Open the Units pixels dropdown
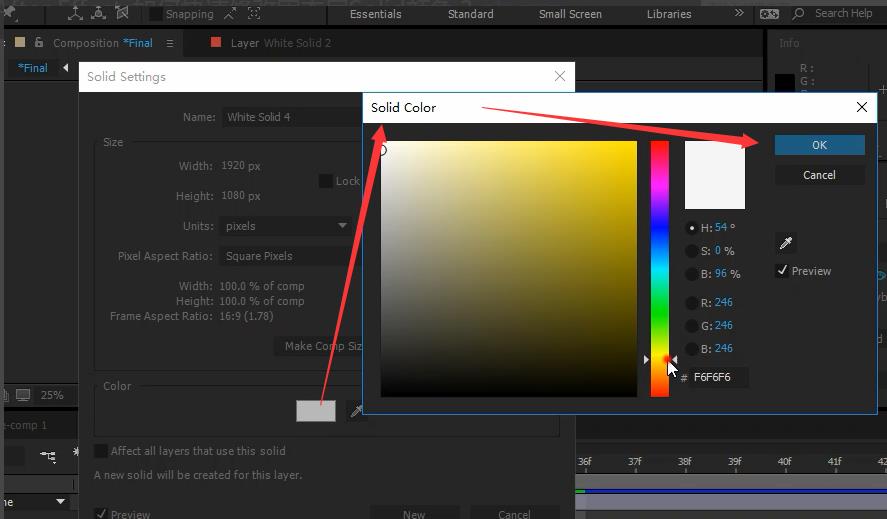Viewport: 887px width, 519px height. point(285,226)
